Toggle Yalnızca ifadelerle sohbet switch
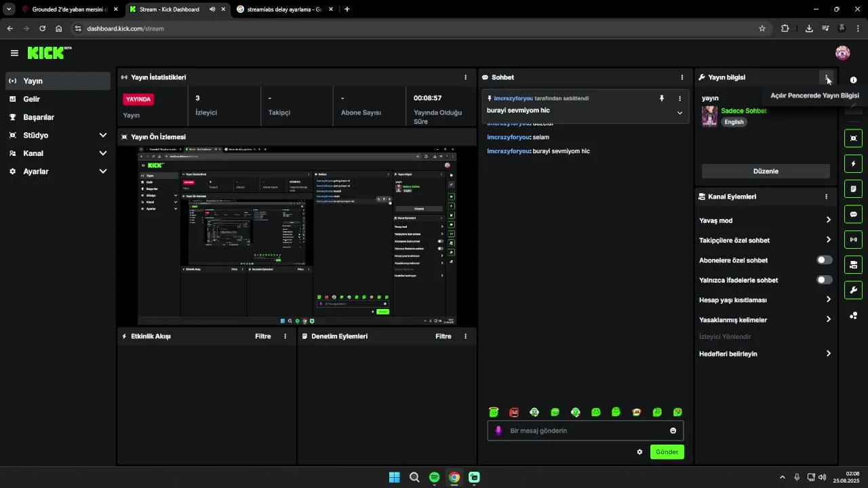The width and height of the screenshot is (868, 488). click(824, 280)
